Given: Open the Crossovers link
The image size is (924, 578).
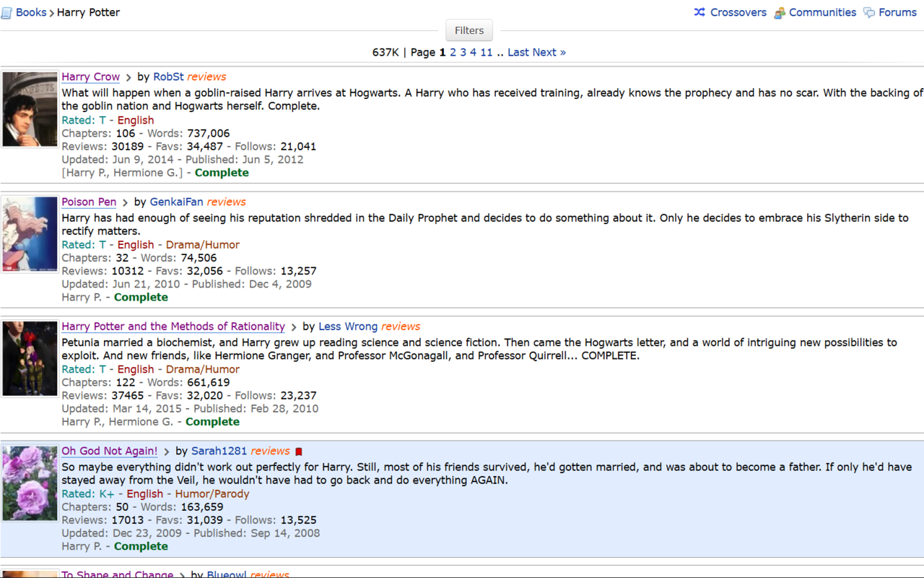Looking at the screenshot, I should pyautogui.click(x=738, y=12).
